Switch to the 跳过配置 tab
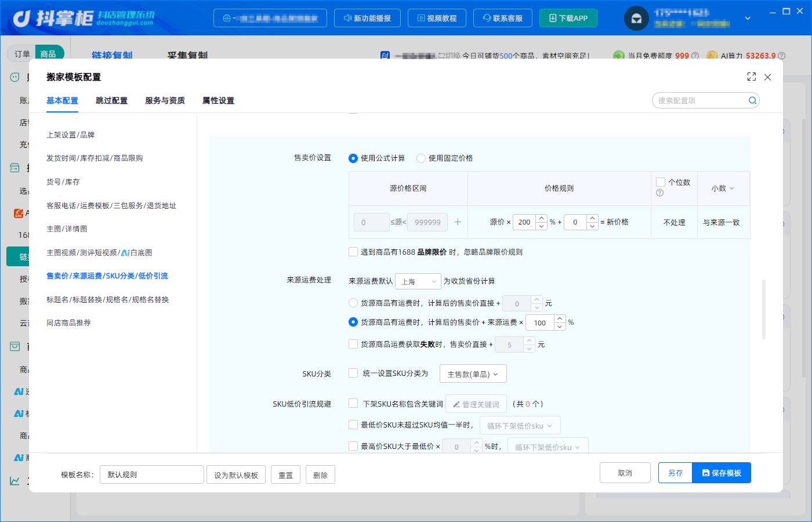This screenshot has height=522, width=812. tap(111, 100)
